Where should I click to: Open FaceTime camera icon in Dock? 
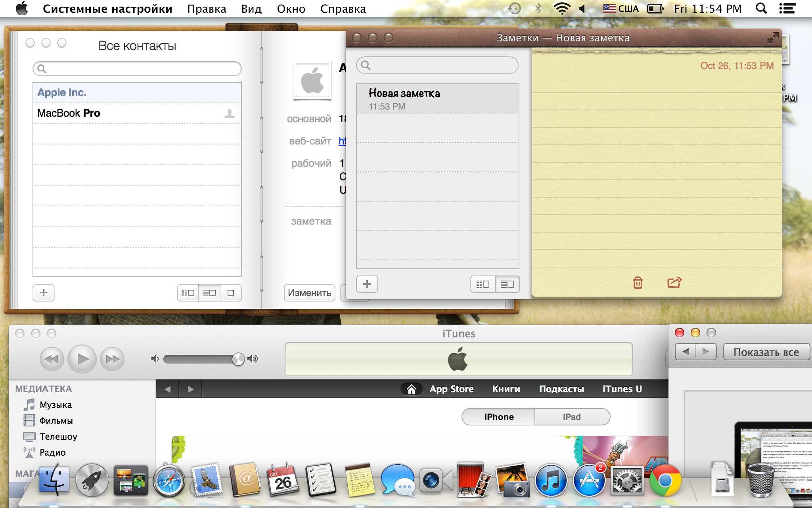click(x=435, y=481)
